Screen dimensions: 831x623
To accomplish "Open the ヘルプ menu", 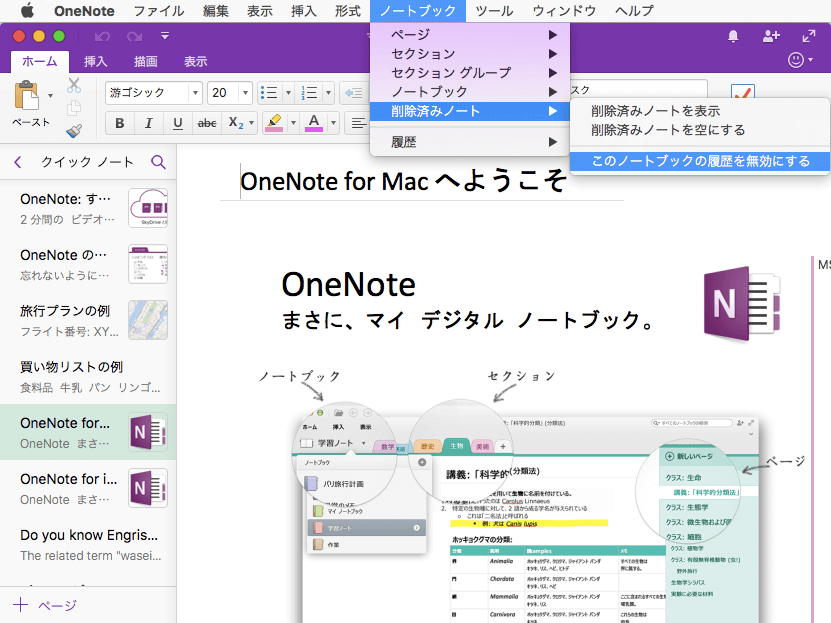I will click(634, 11).
